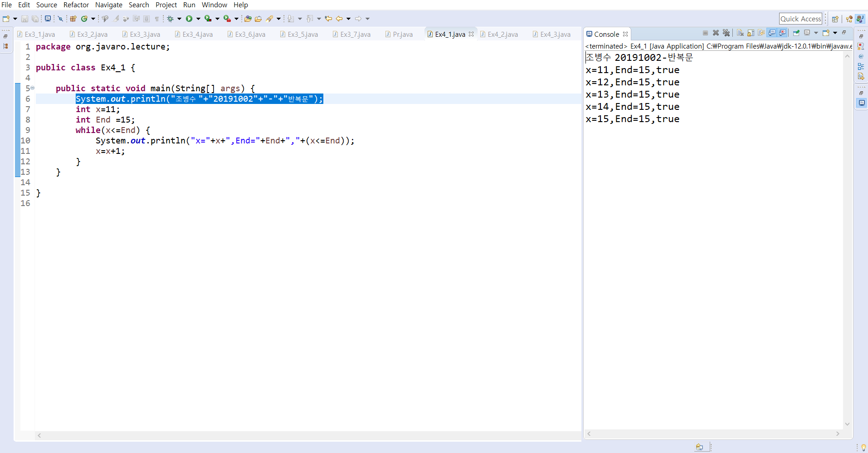Click the Quick Access field
Viewport: 868px width, 453px height.
pos(800,19)
